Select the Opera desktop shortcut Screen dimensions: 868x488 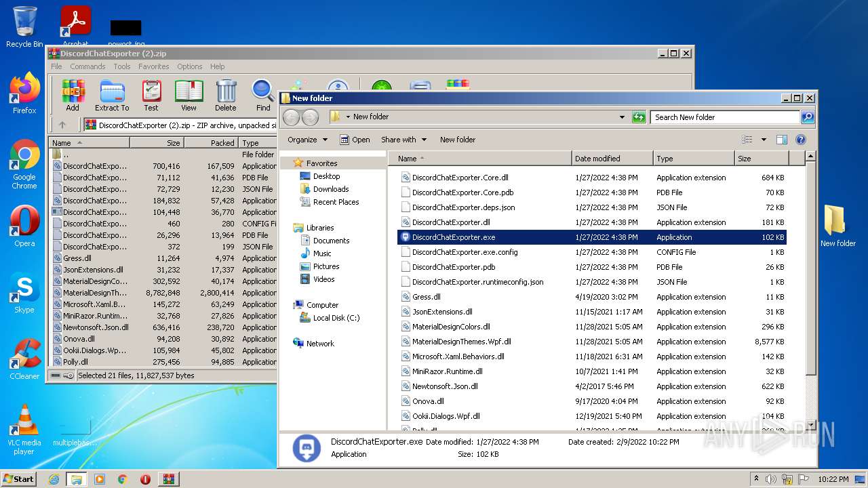pyautogui.click(x=24, y=226)
